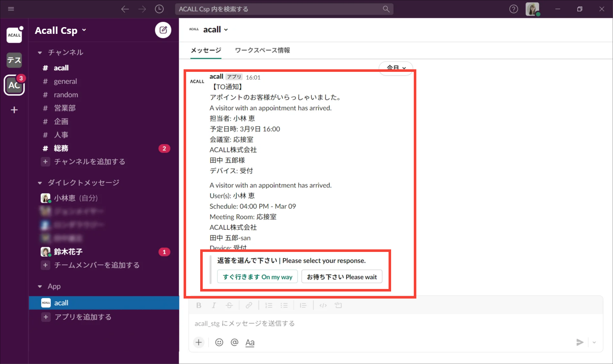Image resolution: width=613 pixels, height=364 pixels.
Task: Open the hamburger menu at top left
Action: (x=11, y=9)
